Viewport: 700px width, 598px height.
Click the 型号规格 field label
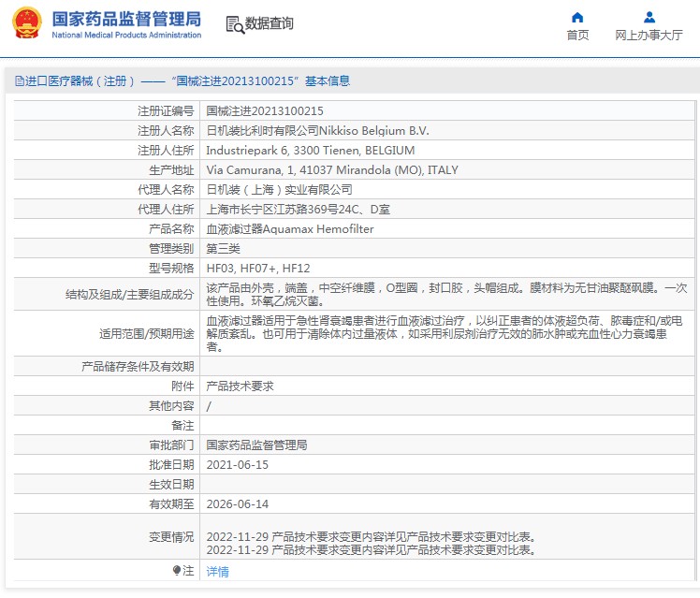[x=171, y=269]
